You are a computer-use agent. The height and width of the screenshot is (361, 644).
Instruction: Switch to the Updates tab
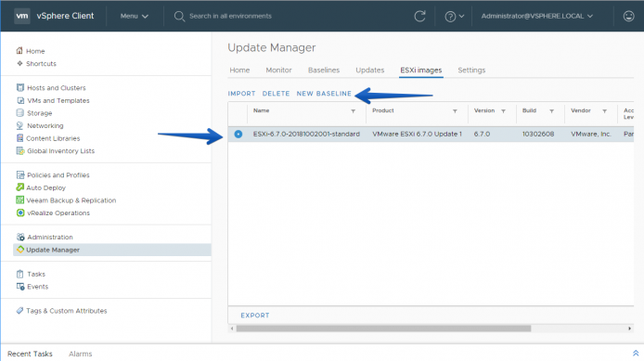point(369,71)
